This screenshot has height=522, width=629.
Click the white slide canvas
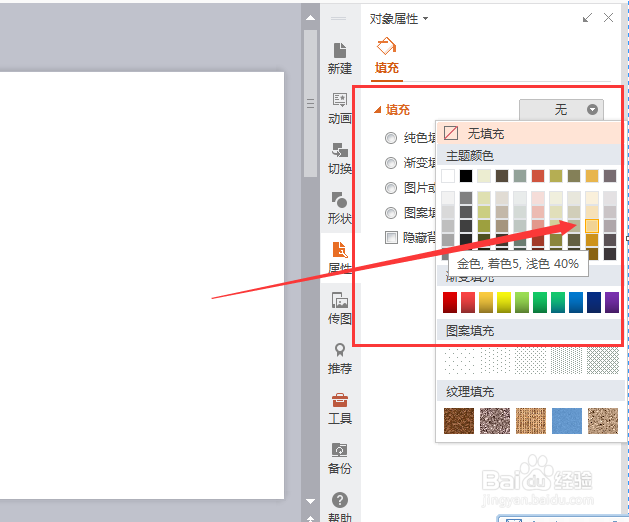point(142,285)
